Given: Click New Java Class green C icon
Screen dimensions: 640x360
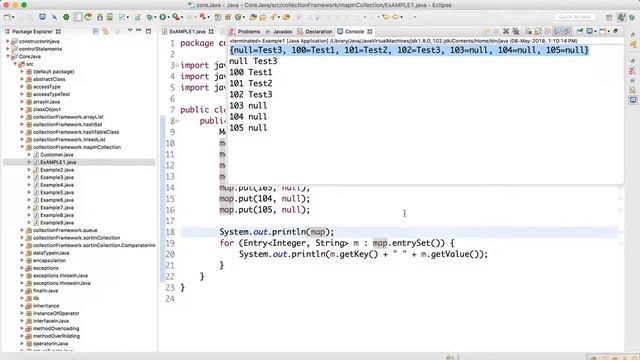Looking at the screenshot, I should [238, 17].
